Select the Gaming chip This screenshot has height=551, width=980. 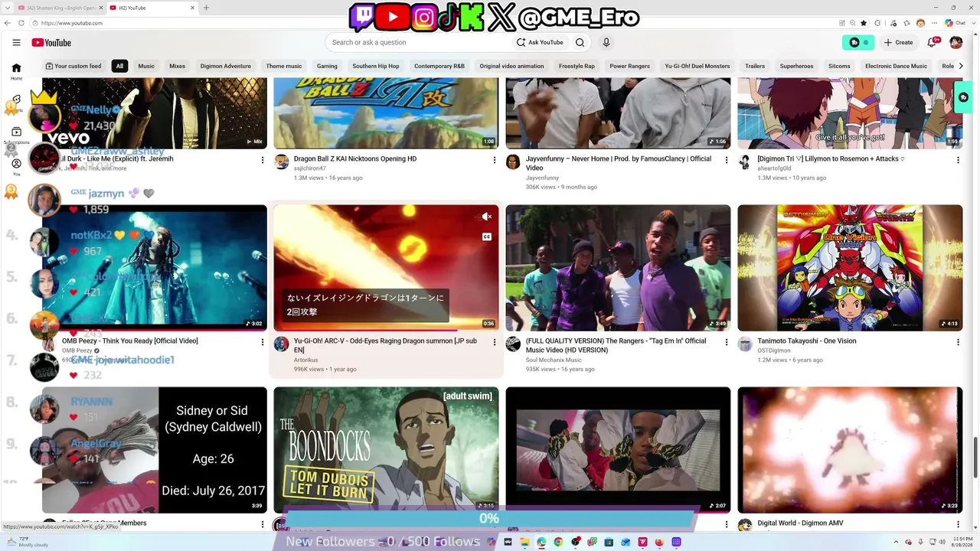[x=327, y=66]
